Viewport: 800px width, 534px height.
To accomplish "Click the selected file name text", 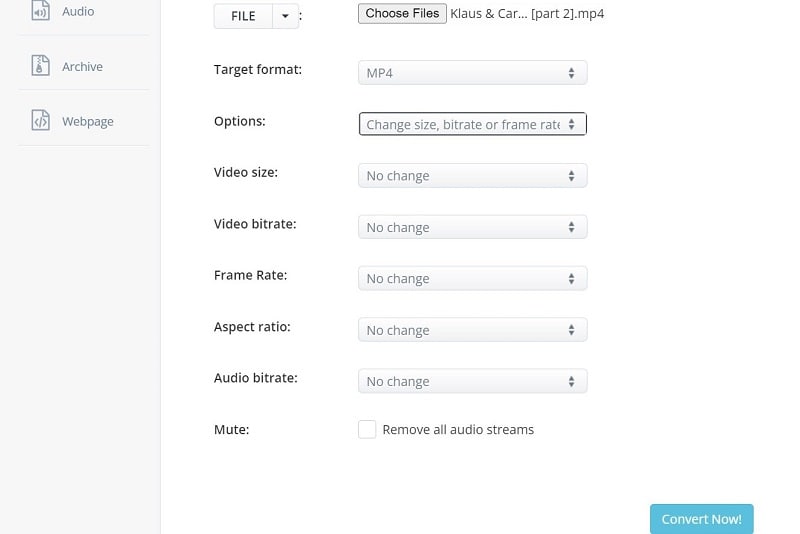I will click(527, 14).
